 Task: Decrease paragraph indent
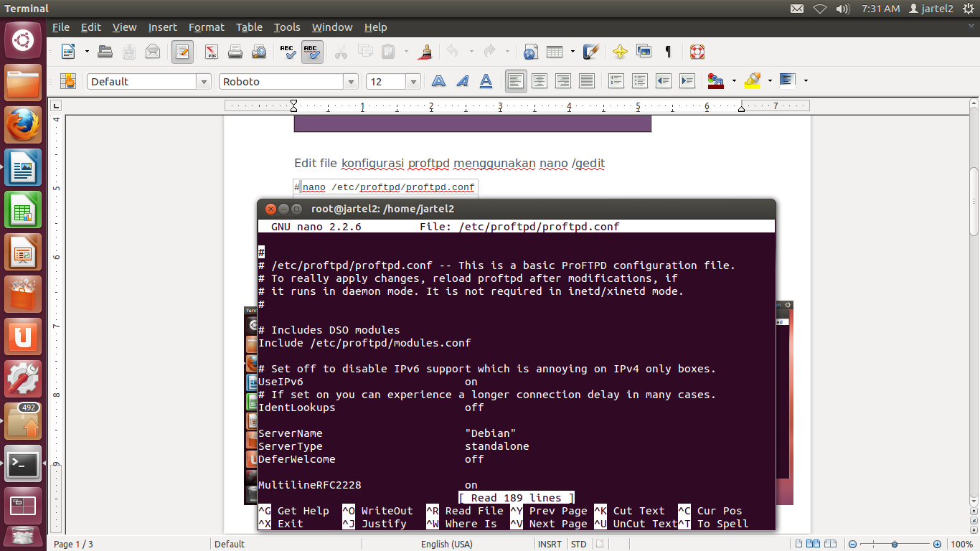(664, 81)
